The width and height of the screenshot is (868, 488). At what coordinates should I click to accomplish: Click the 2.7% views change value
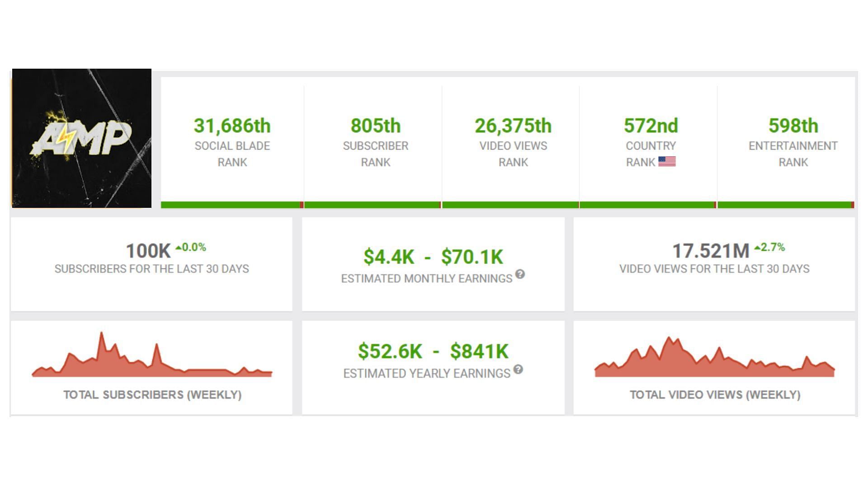(773, 247)
